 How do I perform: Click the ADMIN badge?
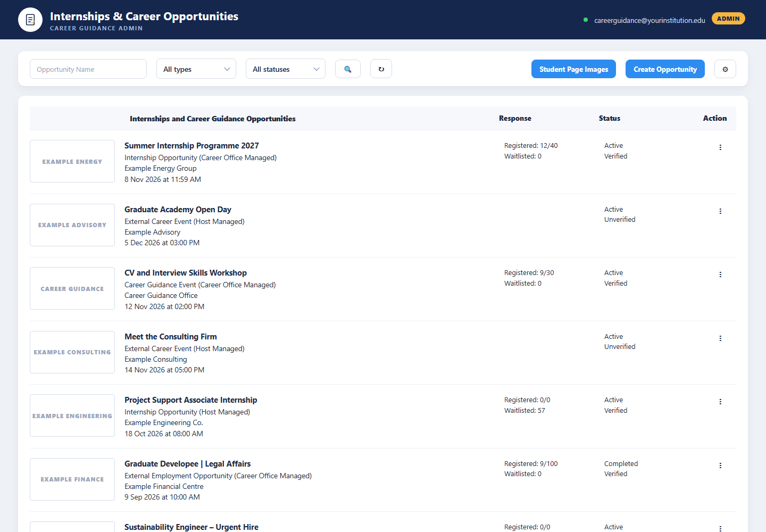728,19
